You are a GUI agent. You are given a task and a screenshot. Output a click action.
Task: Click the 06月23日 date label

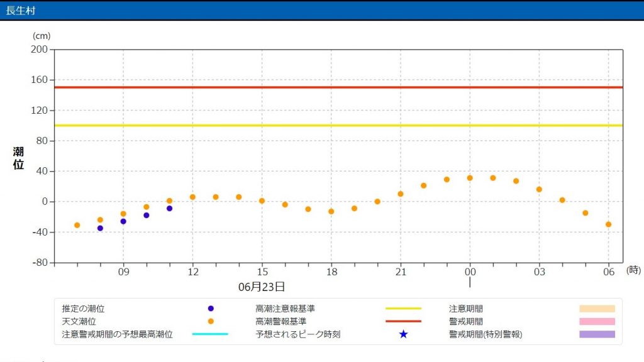point(262,287)
